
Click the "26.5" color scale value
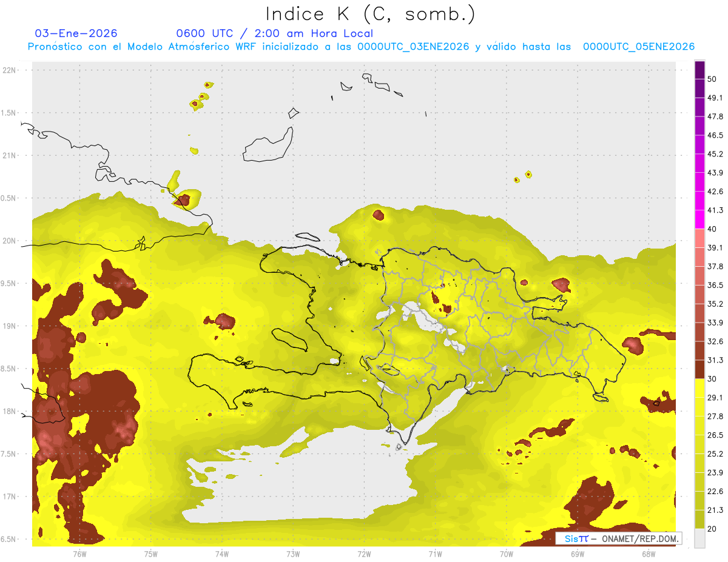[716, 435]
